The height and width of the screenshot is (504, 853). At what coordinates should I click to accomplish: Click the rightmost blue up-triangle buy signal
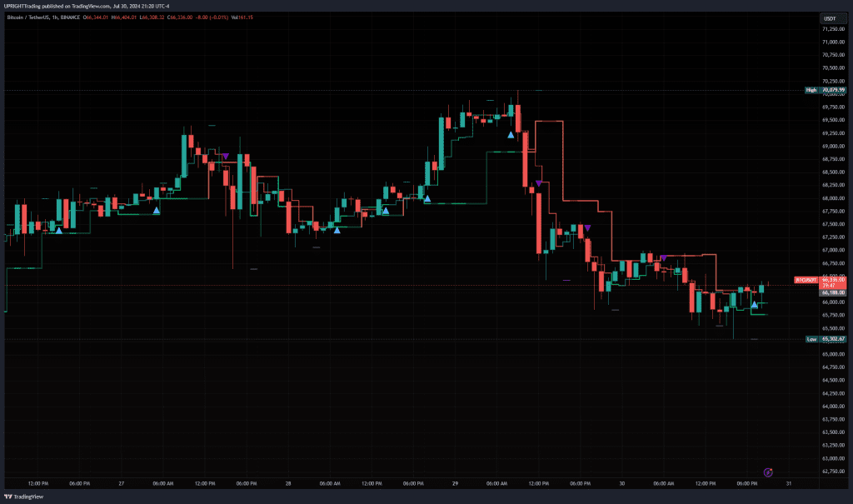[755, 305]
